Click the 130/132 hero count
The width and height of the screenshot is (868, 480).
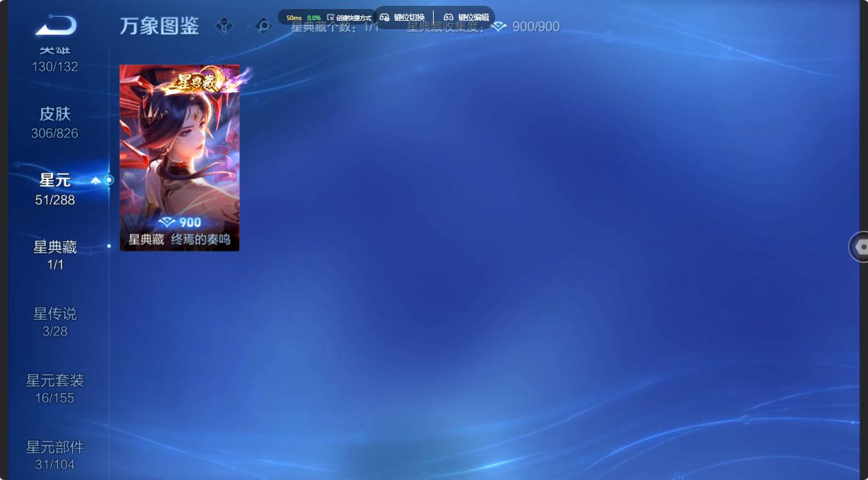pos(55,66)
